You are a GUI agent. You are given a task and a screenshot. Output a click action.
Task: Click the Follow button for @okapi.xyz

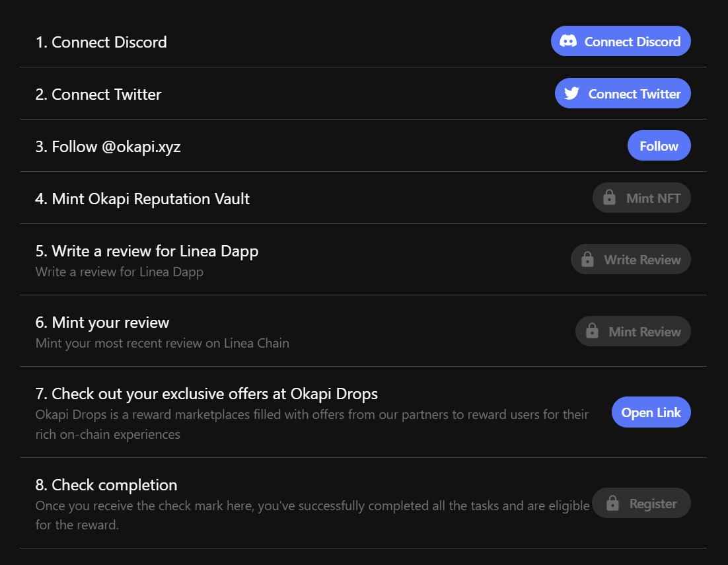(x=659, y=146)
